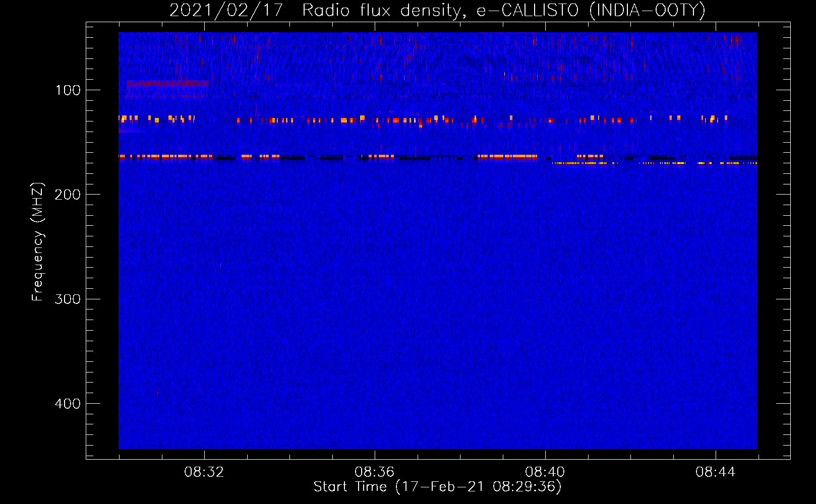Click the 08:40 time tick label

pyautogui.click(x=545, y=472)
